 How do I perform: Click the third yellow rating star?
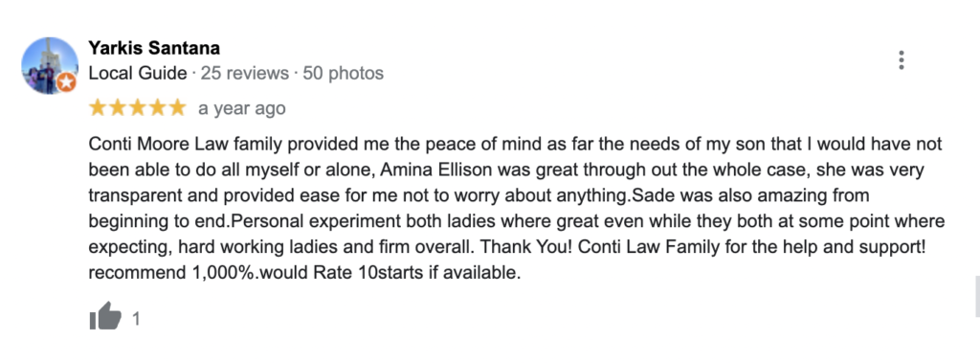[x=138, y=107]
